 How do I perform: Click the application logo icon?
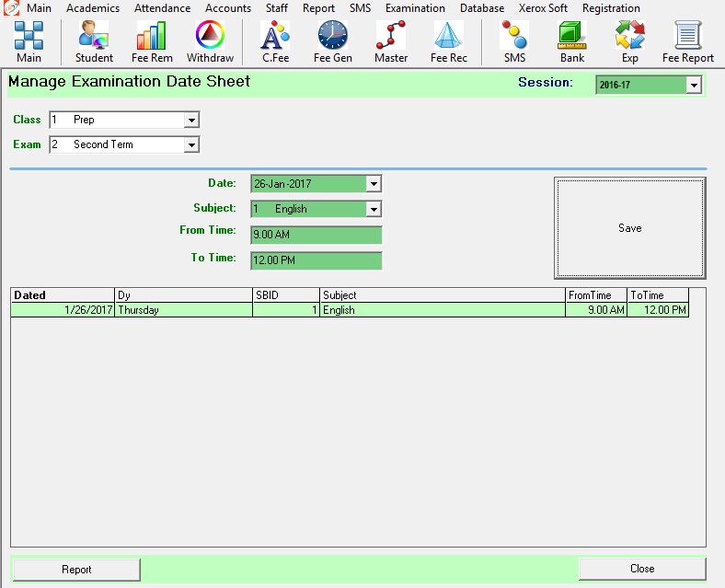tap(11, 8)
